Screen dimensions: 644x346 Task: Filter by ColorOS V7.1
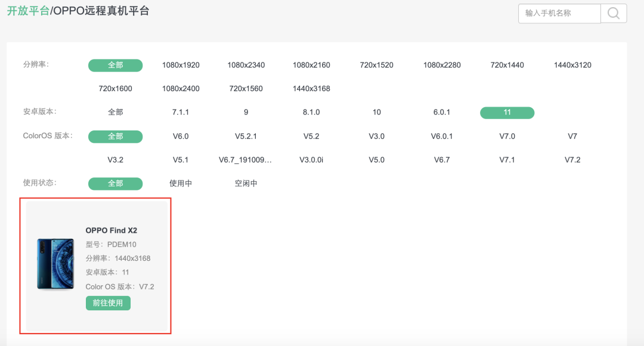pos(507,160)
